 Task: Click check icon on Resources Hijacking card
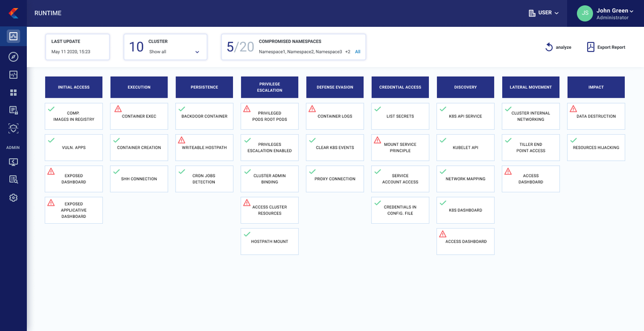(573, 140)
